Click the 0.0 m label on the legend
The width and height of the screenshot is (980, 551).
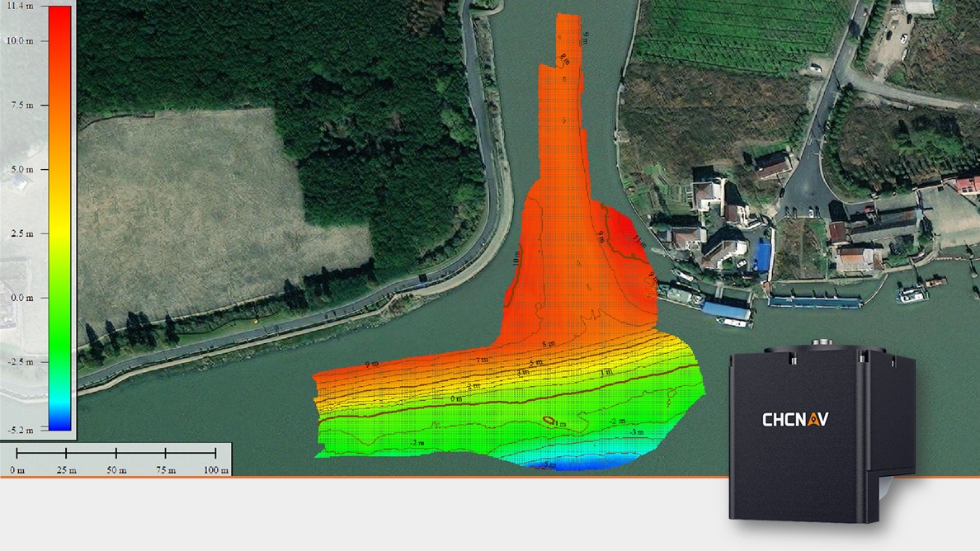point(19,297)
